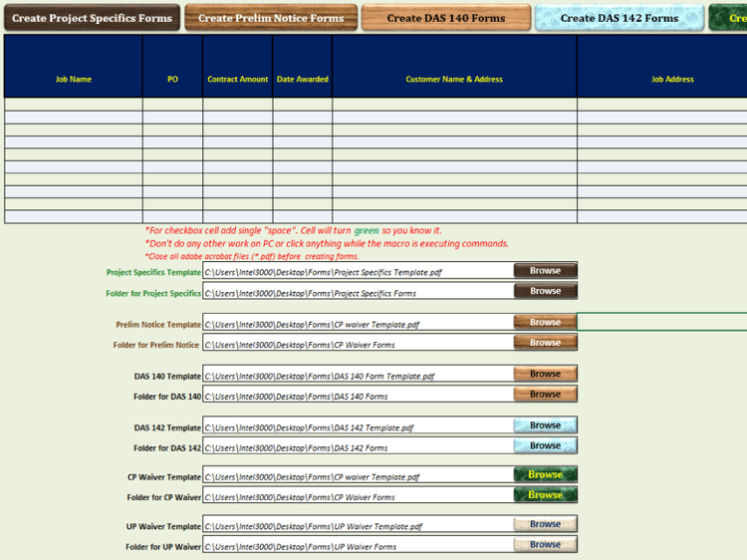Browse for the Folder for DAS 142

(x=546, y=445)
